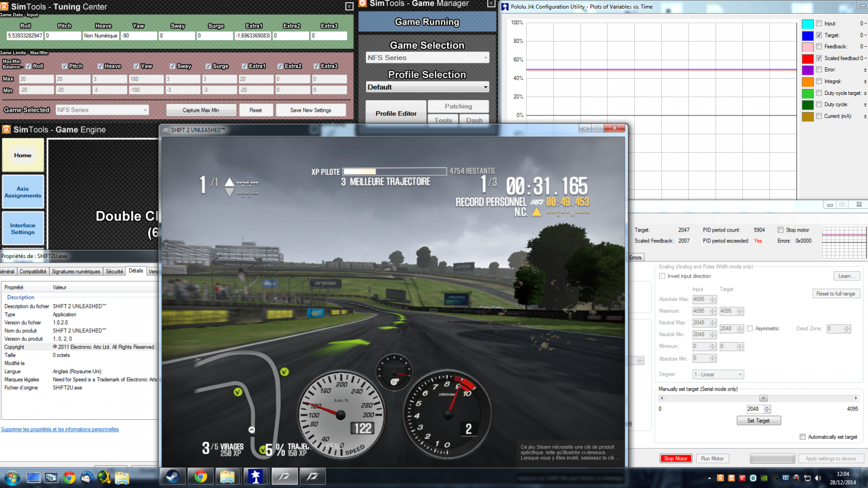Switch to the Compatibilité tab
Screen dimensions: 868x488
33,272
